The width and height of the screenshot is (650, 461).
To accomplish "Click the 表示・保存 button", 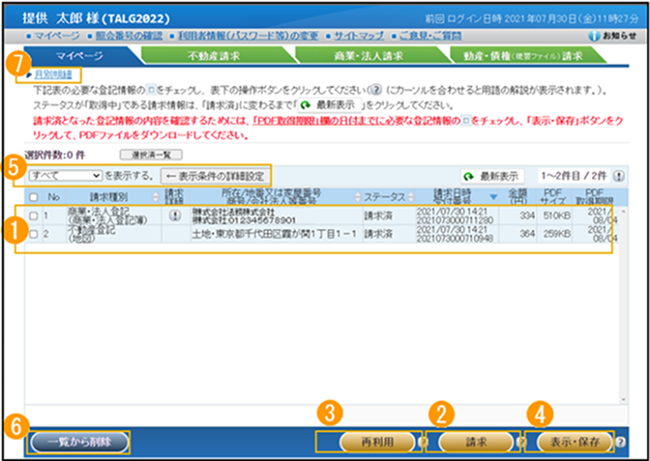I will click(573, 441).
